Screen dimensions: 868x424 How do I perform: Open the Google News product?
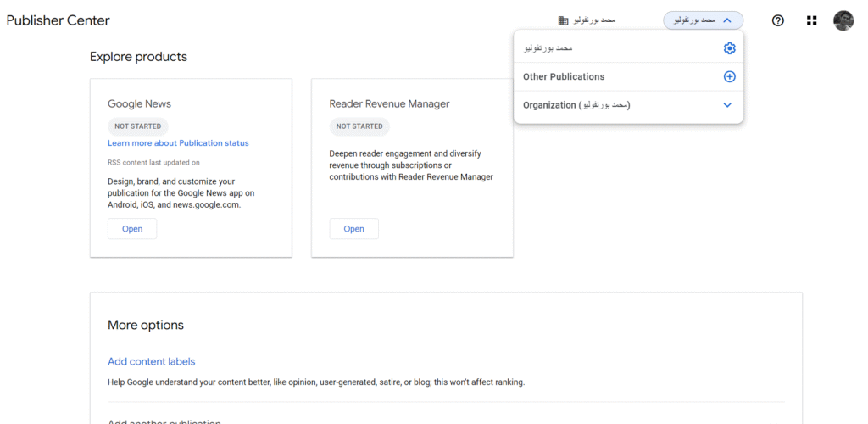tap(132, 229)
